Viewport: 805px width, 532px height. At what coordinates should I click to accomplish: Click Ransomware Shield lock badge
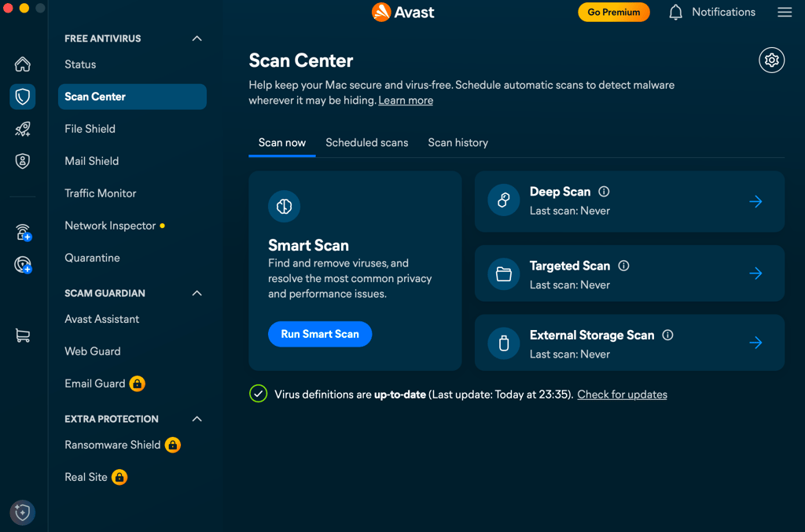172,445
